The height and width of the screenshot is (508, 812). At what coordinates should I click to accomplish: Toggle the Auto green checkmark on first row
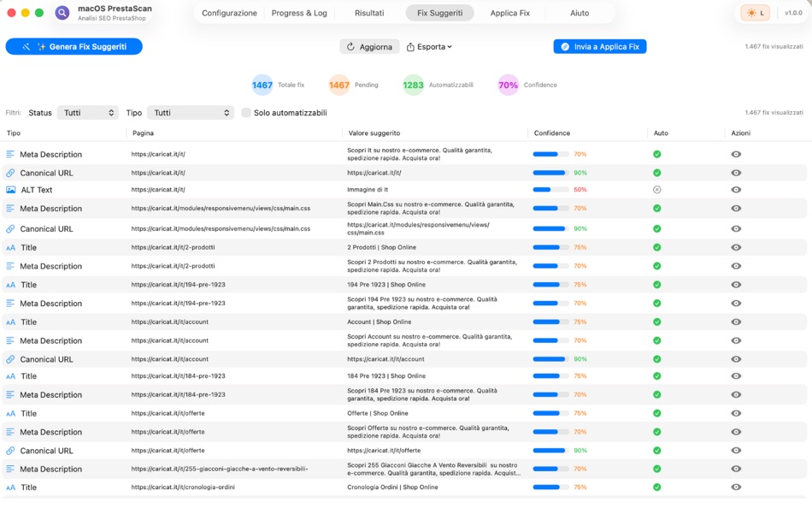pyautogui.click(x=657, y=155)
